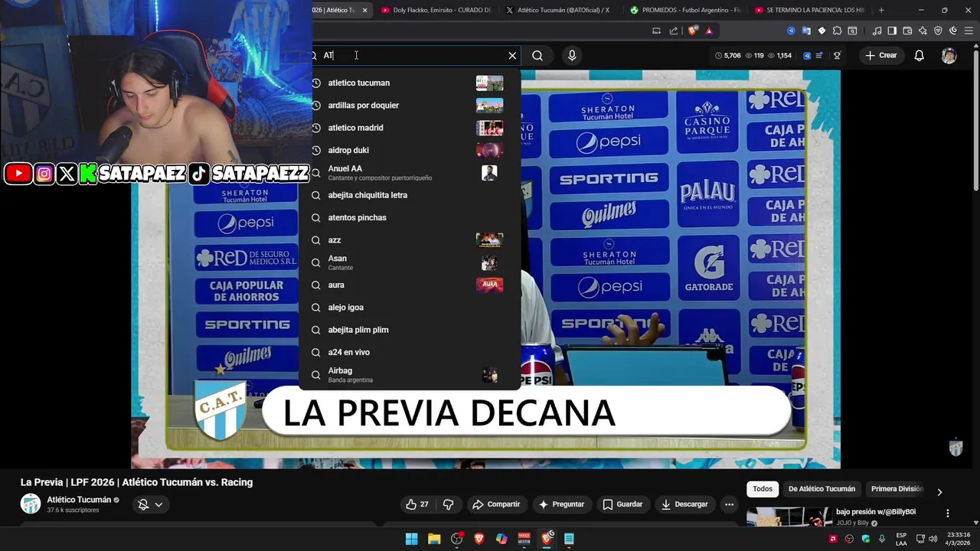Viewport: 980px width, 551px height.
Task: Open the browser Extensions puzzle icon
Action: coord(837,31)
